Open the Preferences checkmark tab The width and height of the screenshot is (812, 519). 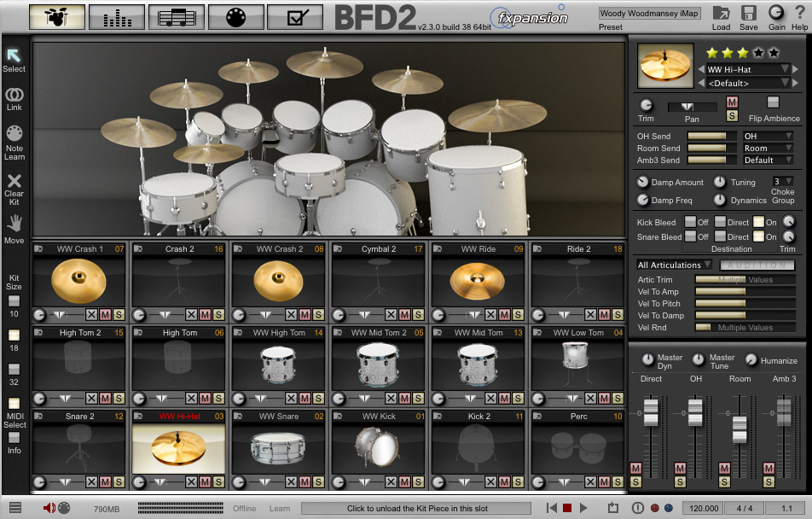coord(296,16)
